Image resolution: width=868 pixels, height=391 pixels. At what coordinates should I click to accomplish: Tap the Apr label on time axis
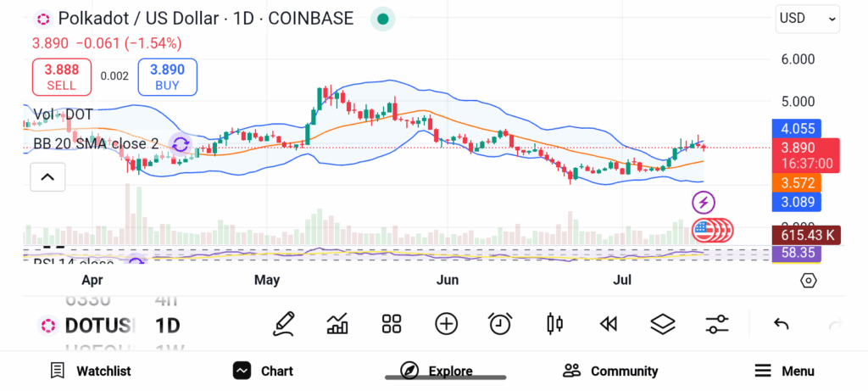92,280
